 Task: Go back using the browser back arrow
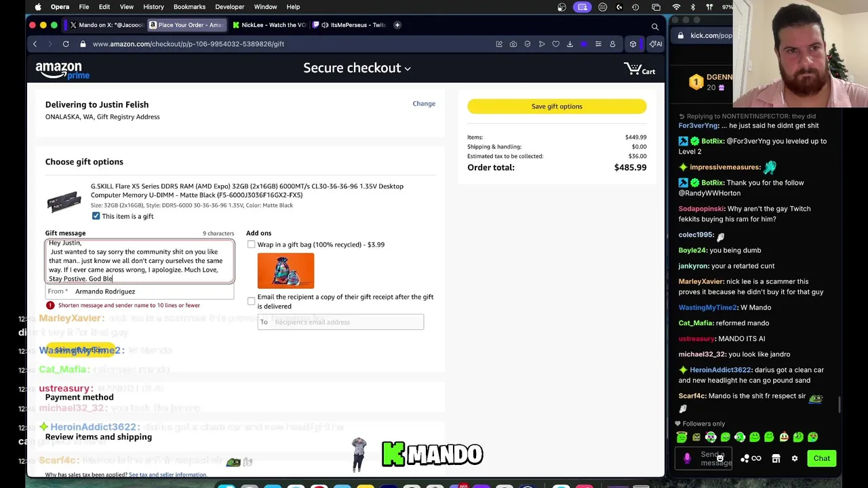pyautogui.click(x=35, y=44)
